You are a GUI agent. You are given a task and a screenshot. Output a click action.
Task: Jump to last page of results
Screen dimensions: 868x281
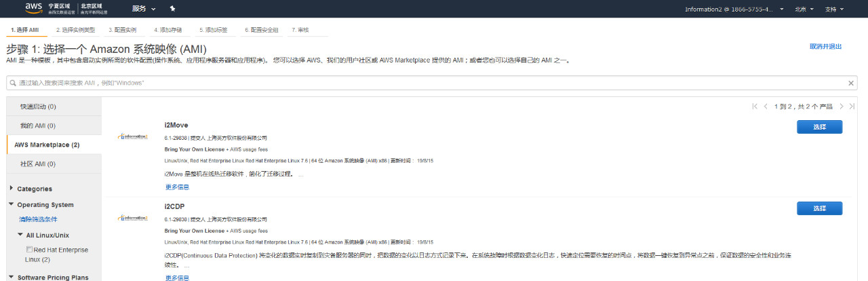coord(852,107)
